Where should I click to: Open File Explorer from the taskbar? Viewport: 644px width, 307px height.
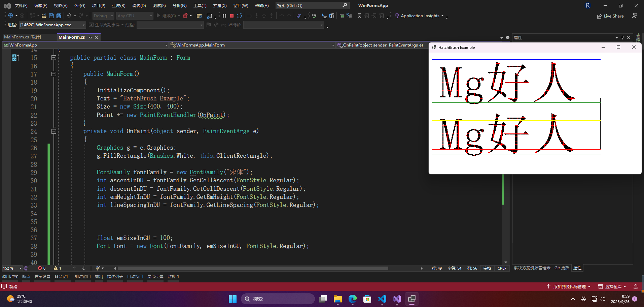(x=337, y=299)
